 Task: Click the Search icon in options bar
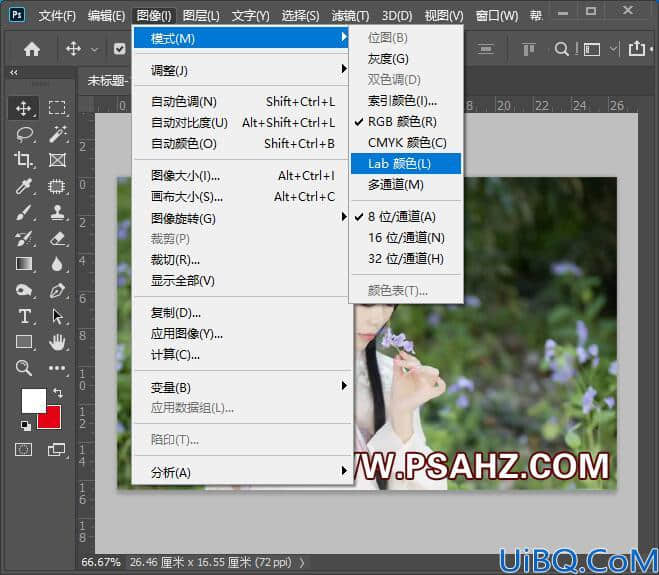[x=561, y=49]
